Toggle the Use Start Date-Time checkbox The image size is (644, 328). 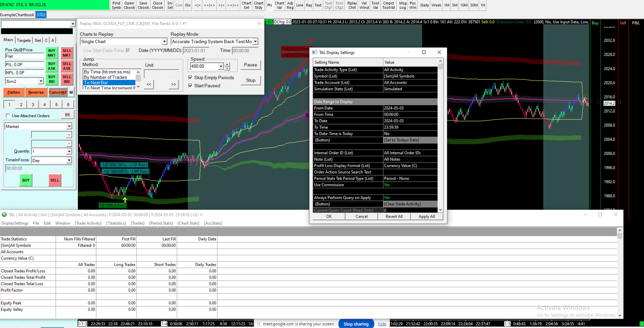point(128,51)
